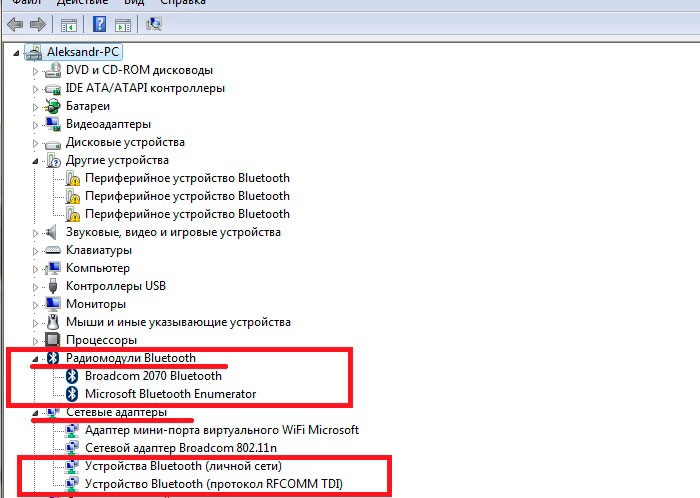Collapse the Другие устройства category
700x498 pixels.
click(35, 161)
